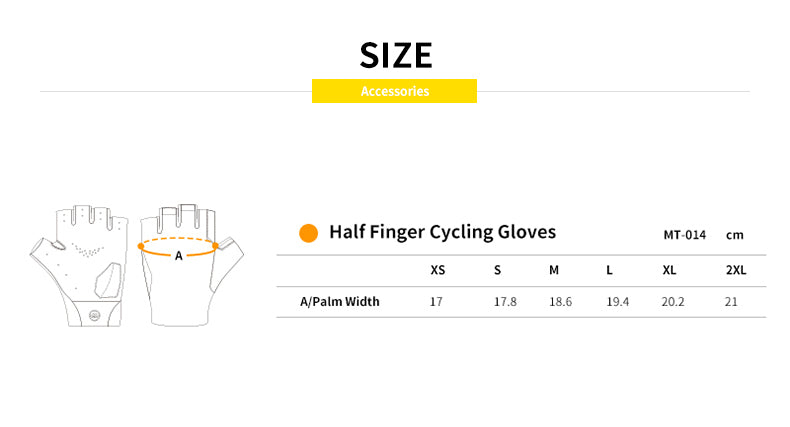Screen dimensions: 790x427
Task: Click the palm-side glove illustration
Action: coord(82,264)
